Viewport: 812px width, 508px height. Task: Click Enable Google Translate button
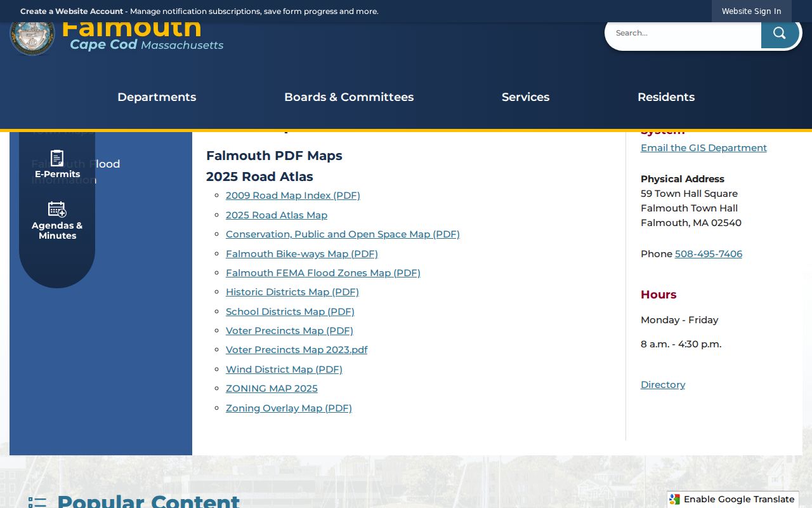[x=733, y=499]
